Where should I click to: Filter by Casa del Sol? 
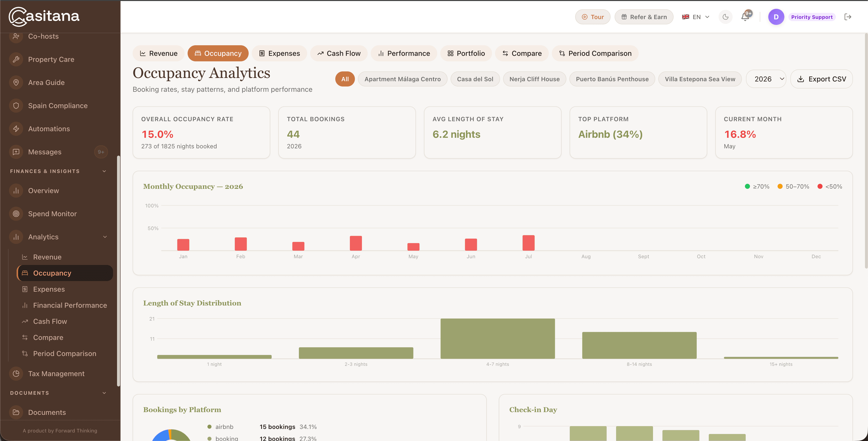[475, 79]
